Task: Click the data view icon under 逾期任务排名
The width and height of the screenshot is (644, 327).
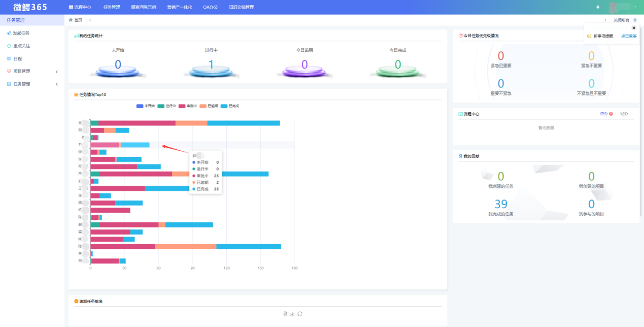Action: [x=286, y=314]
